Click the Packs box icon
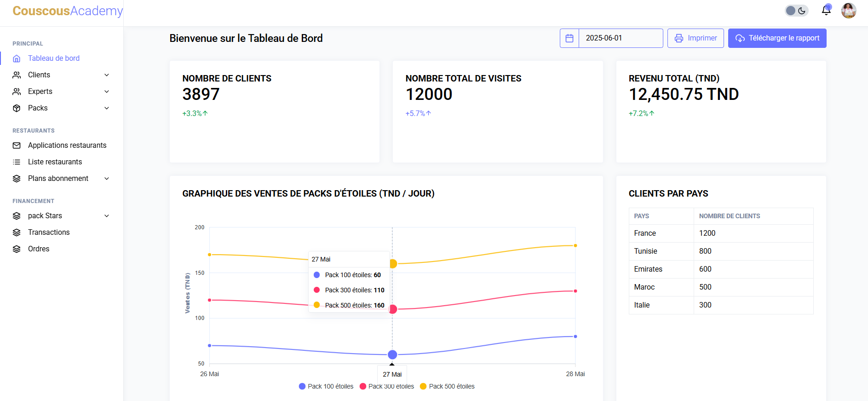Screen dimensions: 868x401 click(x=17, y=108)
